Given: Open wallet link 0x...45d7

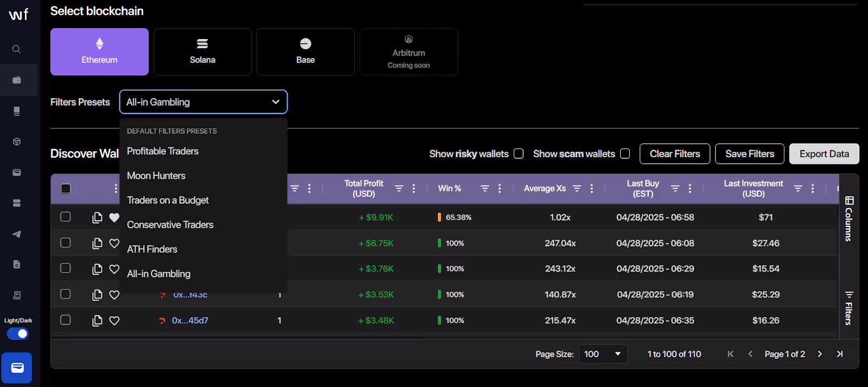Looking at the screenshot, I should click(190, 320).
